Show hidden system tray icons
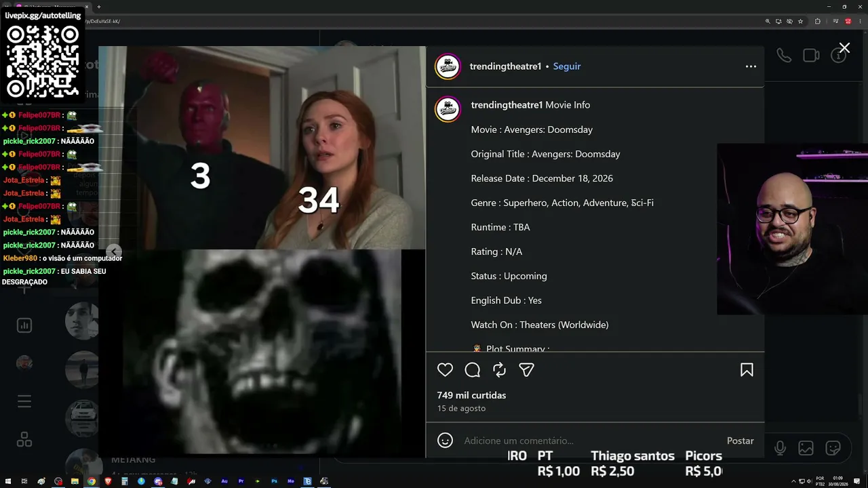This screenshot has height=488, width=868. pos(794,481)
